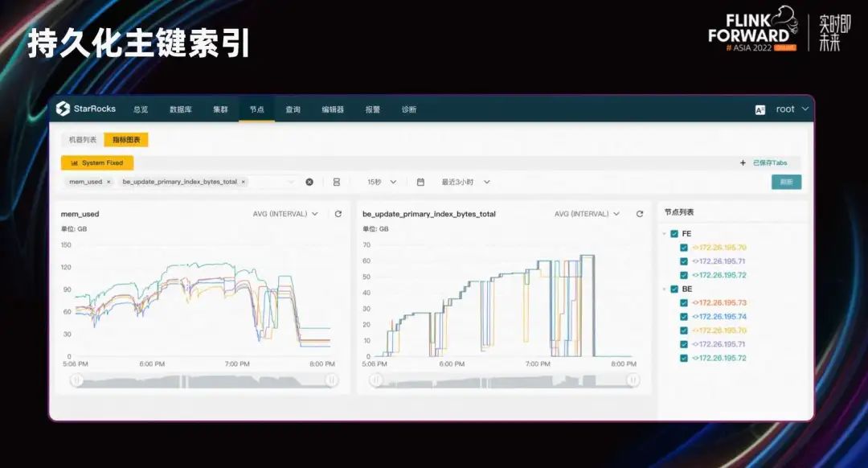Remove the mem_used metric tag
The width and height of the screenshot is (868, 468).
pos(108,182)
